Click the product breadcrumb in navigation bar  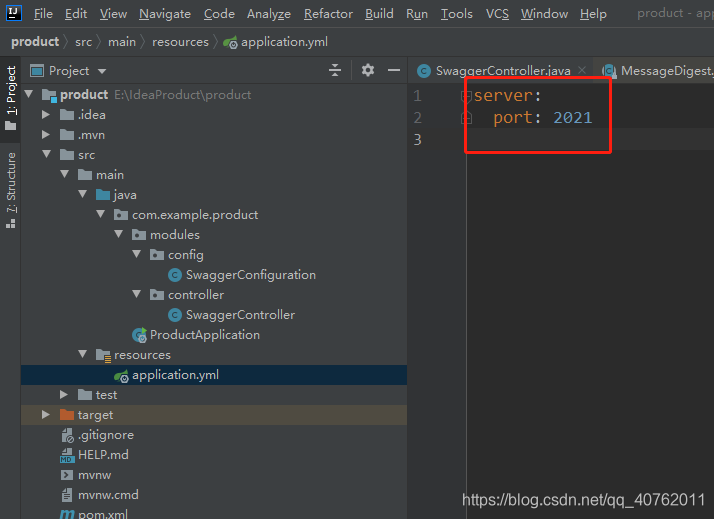(35, 42)
